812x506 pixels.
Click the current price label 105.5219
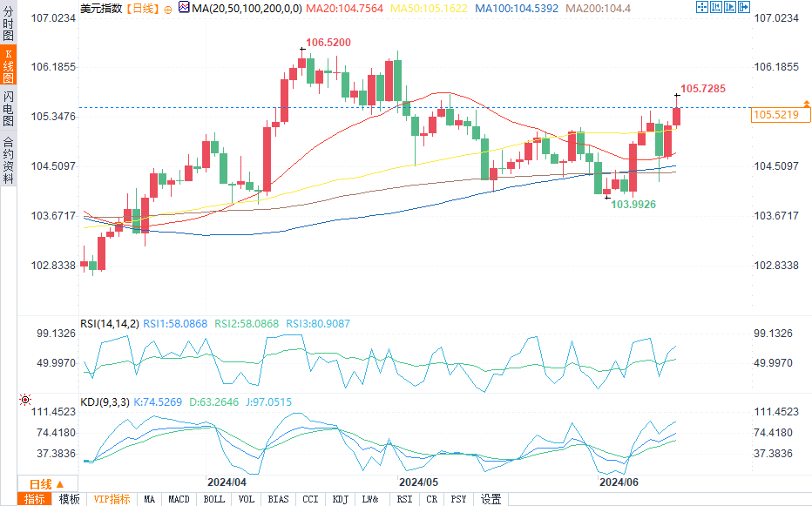click(781, 115)
